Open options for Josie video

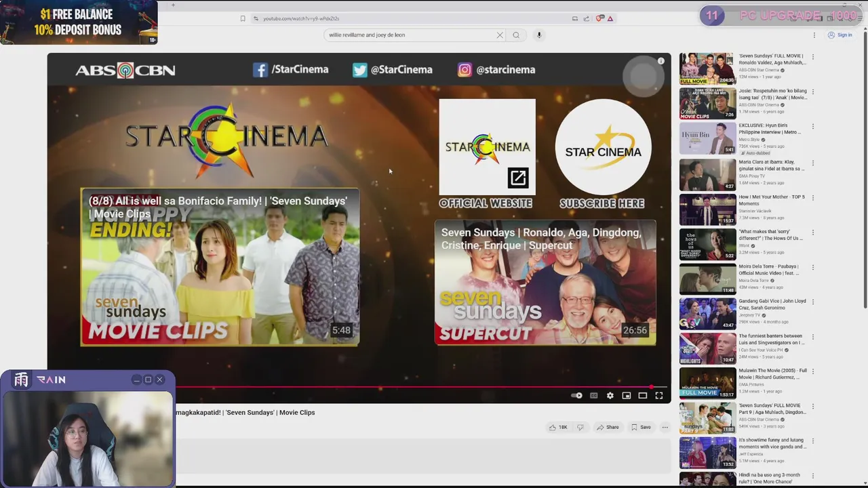[x=812, y=91]
